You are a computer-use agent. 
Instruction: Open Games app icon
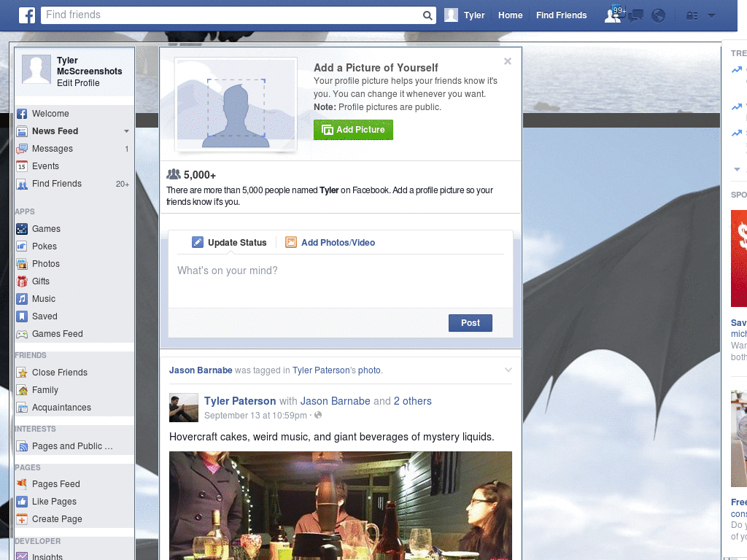pyautogui.click(x=22, y=229)
